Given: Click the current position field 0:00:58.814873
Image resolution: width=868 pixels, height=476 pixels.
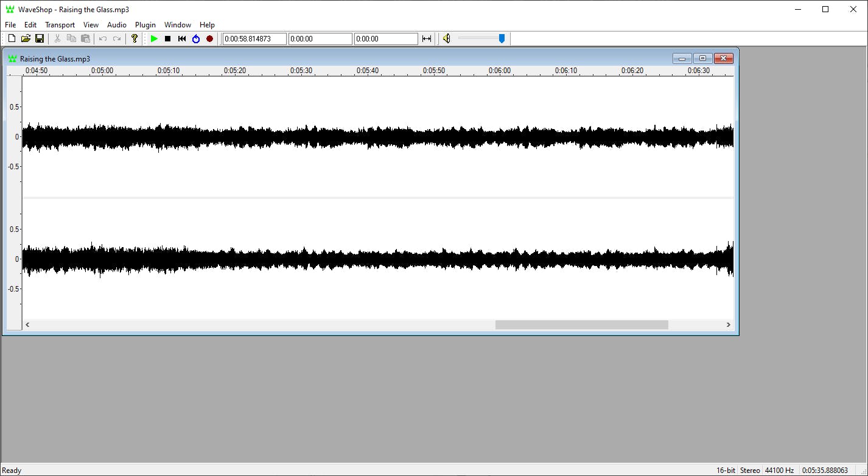Looking at the screenshot, I should pos(254,39).
